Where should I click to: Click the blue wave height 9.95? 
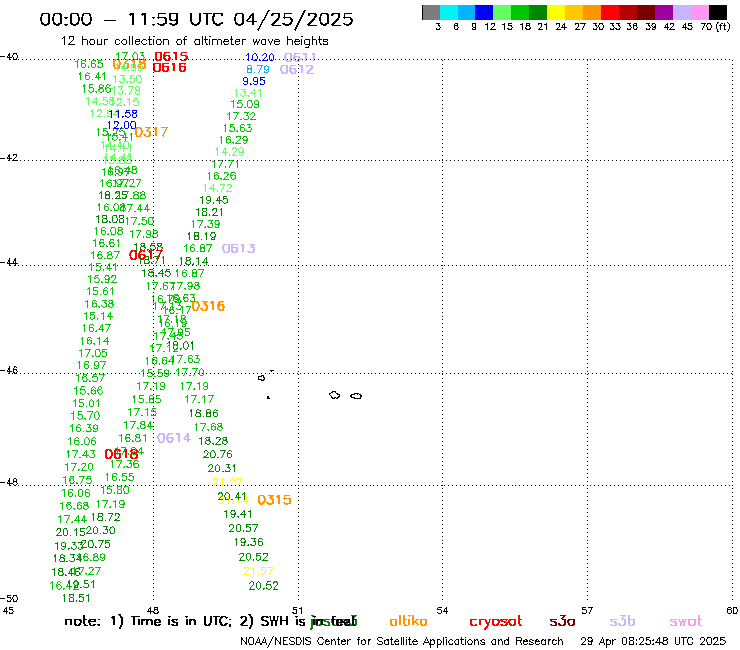click(254, 81)
